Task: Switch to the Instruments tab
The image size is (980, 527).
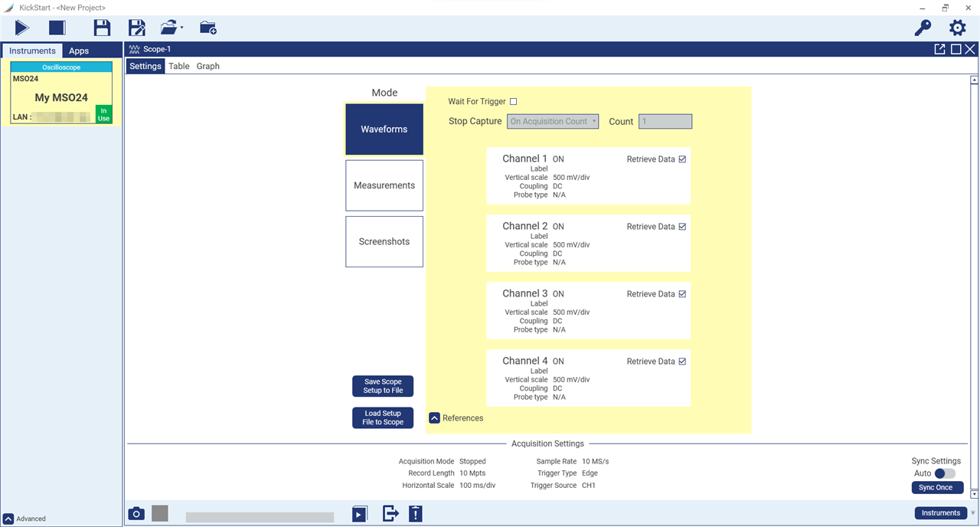Action: click(x=32, y=51)
